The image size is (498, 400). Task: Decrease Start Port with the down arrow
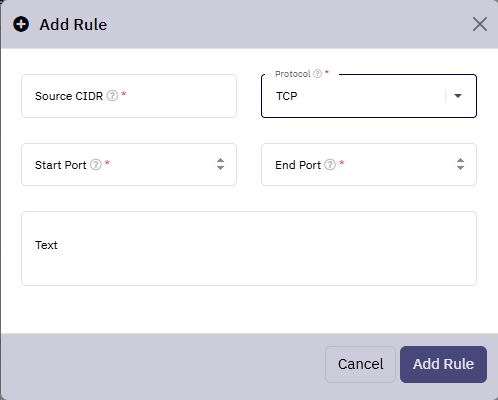(220, 167)
